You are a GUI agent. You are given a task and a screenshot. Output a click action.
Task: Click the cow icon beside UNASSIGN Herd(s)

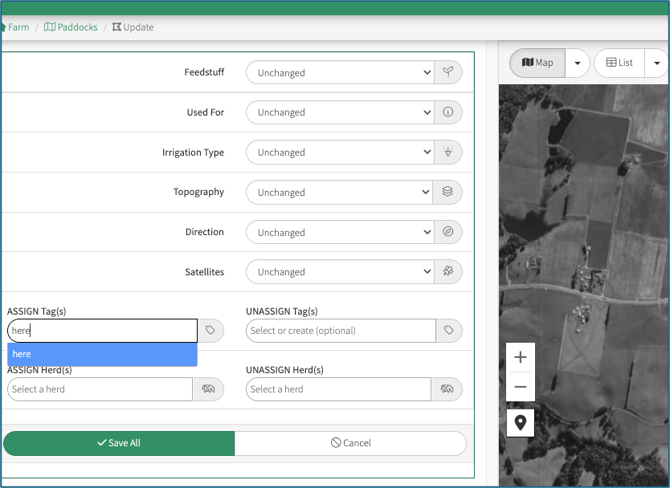pos(447,389)
